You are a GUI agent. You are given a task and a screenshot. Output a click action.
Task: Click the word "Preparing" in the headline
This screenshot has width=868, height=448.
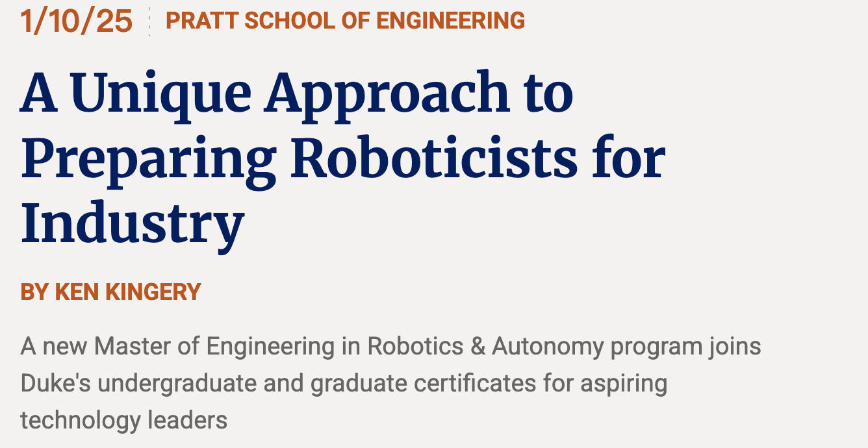tap(149, 161)
